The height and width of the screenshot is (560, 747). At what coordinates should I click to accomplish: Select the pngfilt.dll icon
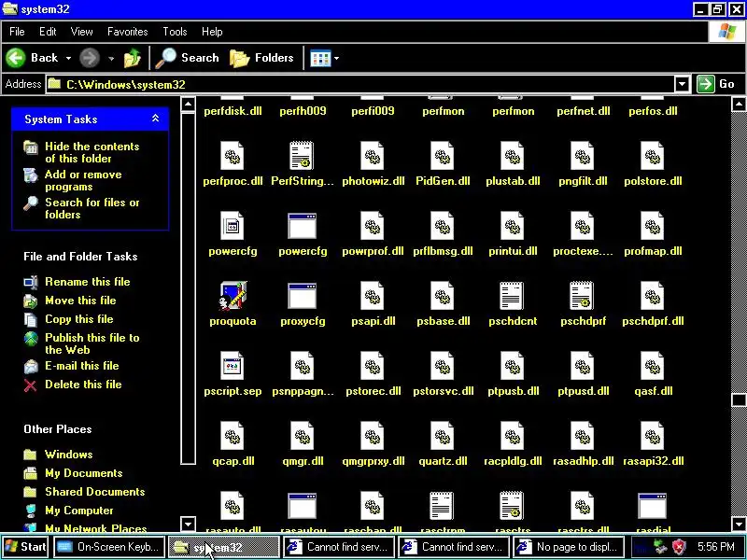pyautogui.click(x=582, y=156)
